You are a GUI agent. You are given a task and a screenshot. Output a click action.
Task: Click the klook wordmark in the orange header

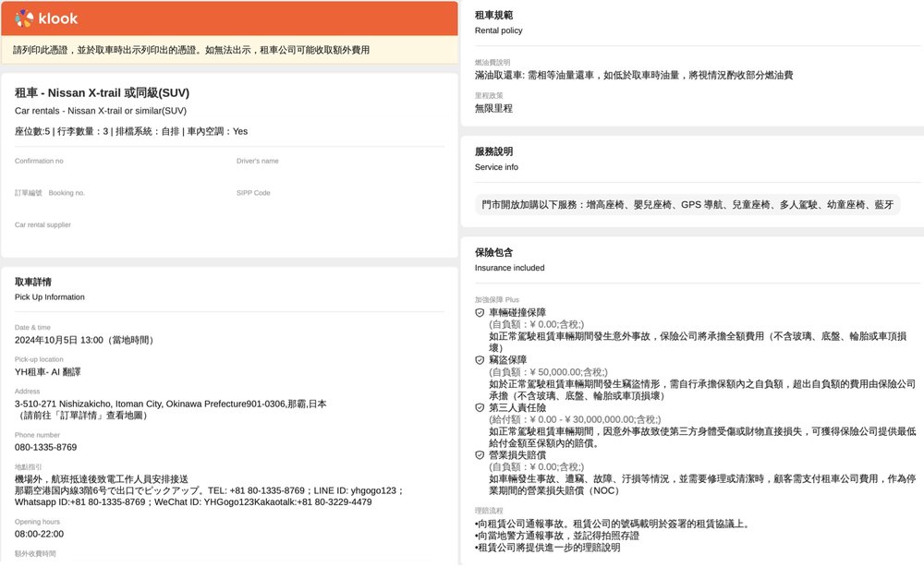[x=57, y=18]
